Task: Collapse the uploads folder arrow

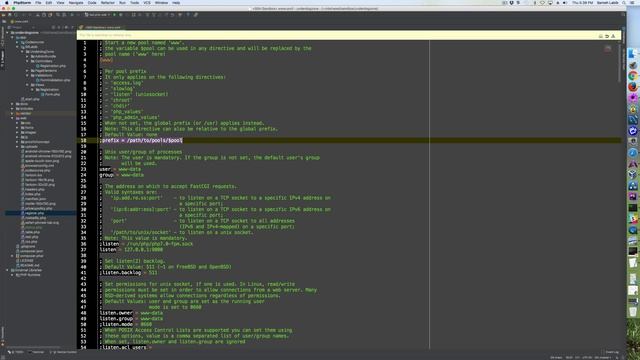Action: 18,147
